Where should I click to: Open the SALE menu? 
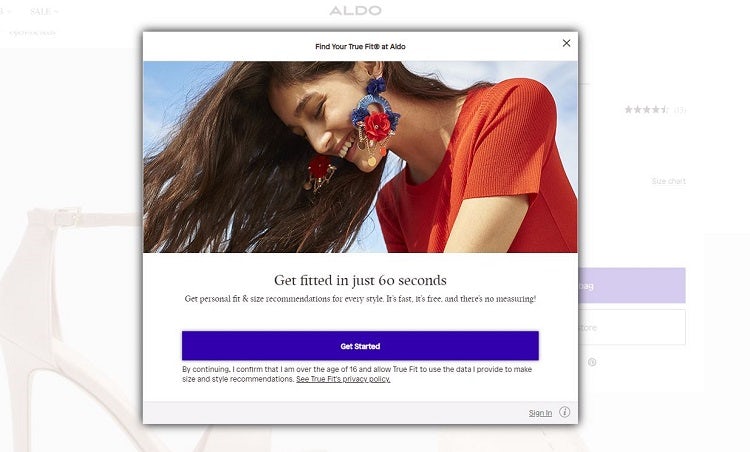pyautogui.click(x=40, y=11)
